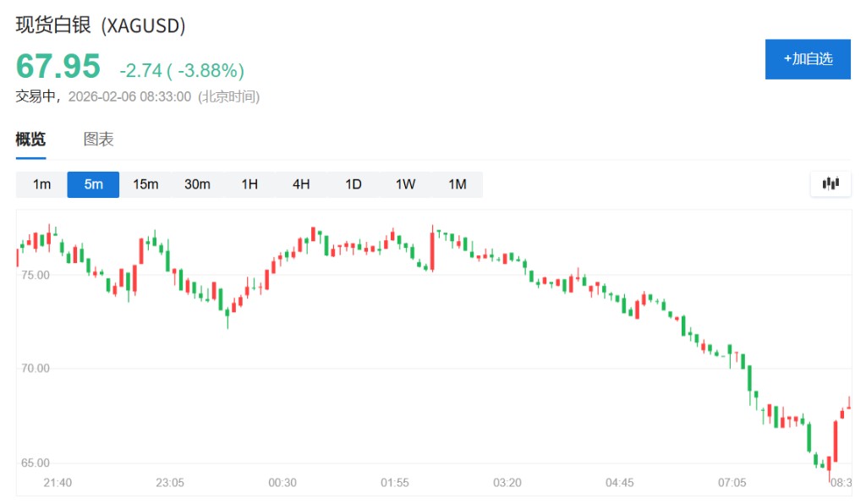Screen dimensions: 866x504
Task: Click the 03:20 time axis label
Action: (x=507, y=483)
